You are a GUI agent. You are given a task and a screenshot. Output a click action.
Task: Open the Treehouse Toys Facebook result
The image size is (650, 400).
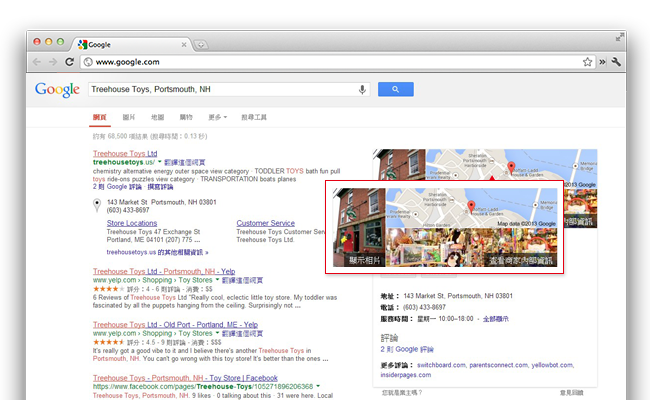[185, 378]
